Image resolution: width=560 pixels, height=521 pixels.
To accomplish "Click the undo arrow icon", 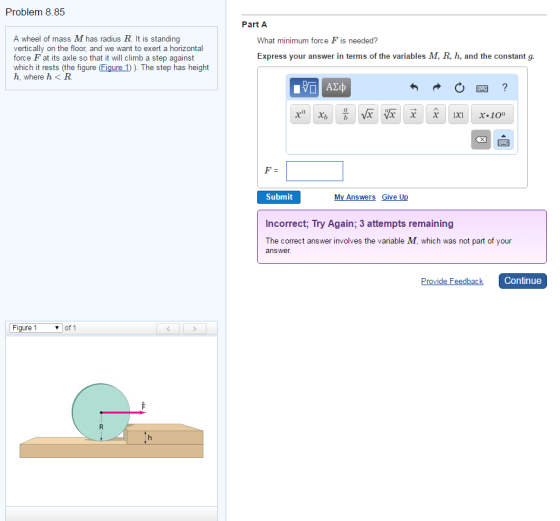I will (414, 87).
